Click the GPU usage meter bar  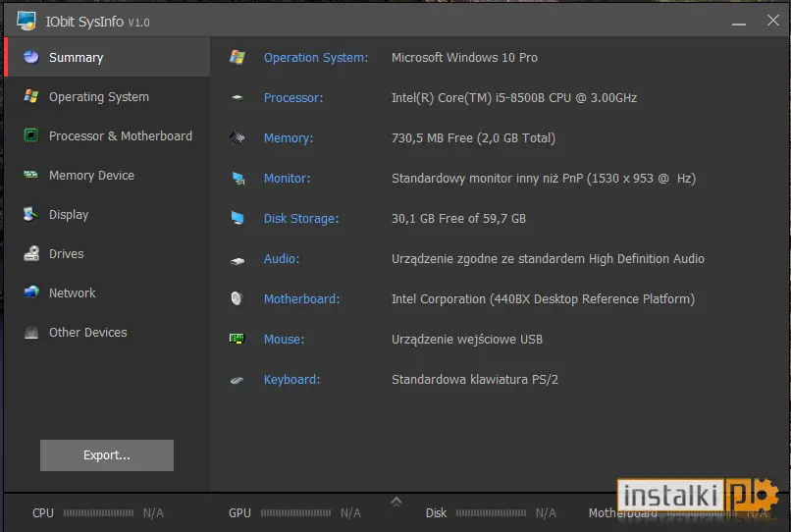295,512
